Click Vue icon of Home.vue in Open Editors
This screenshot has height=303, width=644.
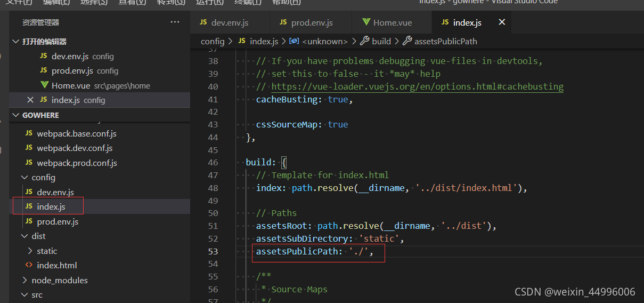(45, 85)
